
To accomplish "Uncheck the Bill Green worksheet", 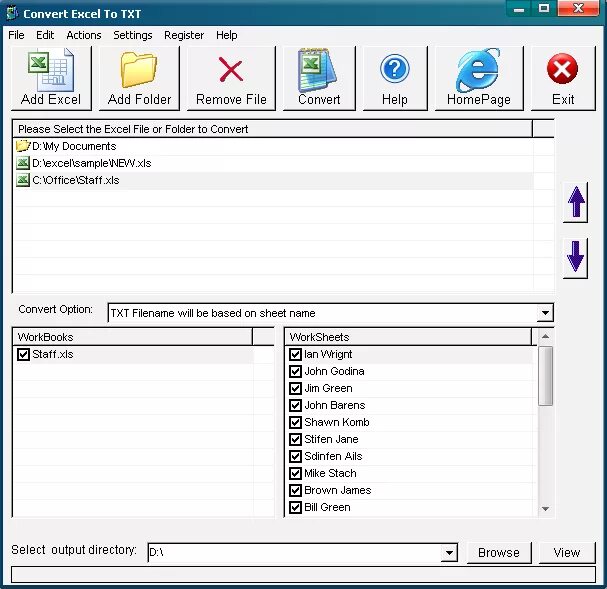I will tap(295, 507).
